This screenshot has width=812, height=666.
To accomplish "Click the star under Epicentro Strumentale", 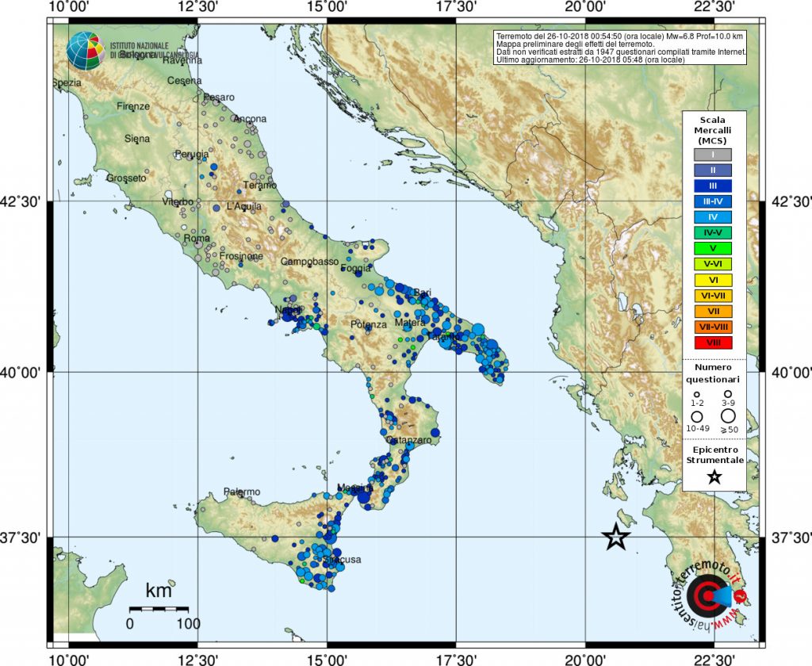I will point(714,479).
